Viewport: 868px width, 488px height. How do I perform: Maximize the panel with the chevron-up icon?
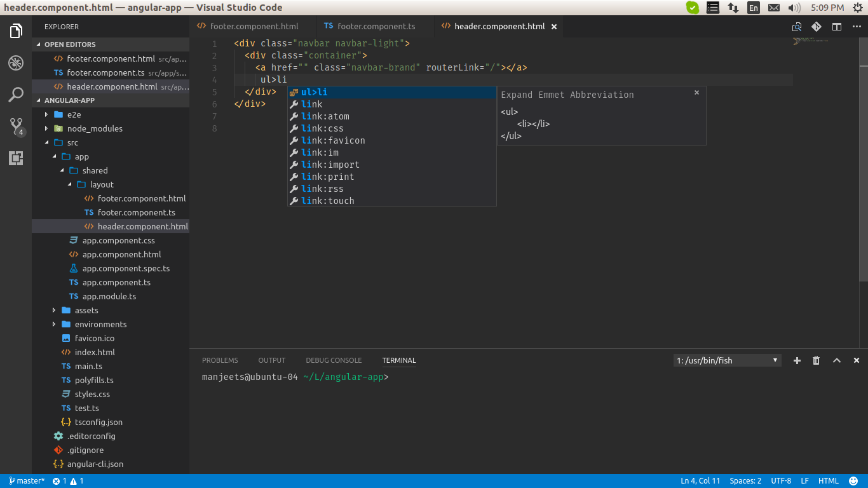(x=836, y=360)
